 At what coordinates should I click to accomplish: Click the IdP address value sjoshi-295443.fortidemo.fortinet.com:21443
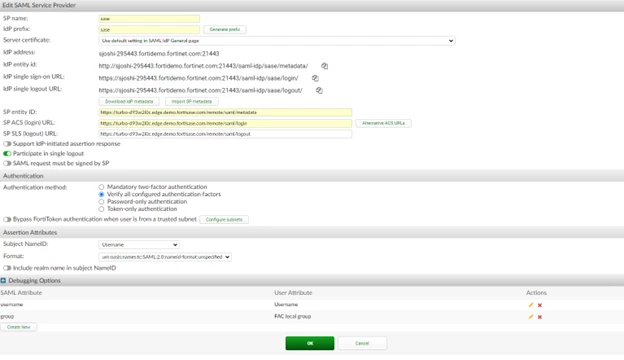coord(159,54)
